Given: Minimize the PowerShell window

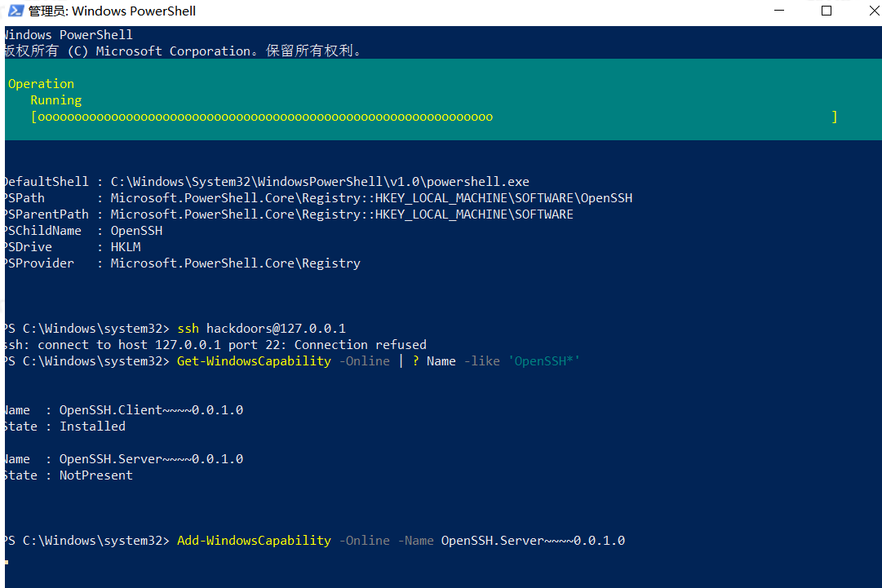Looking at the screenshot, I should click(779, 11).
